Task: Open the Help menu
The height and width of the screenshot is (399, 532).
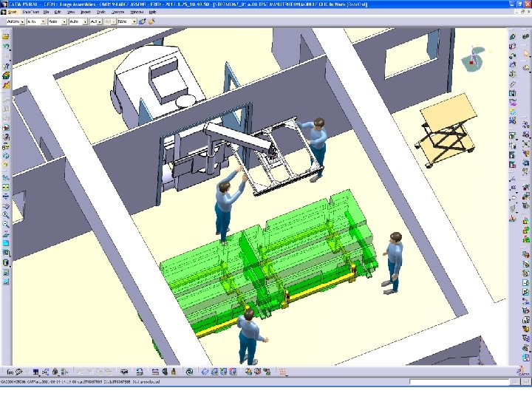Action: [153, 12]
